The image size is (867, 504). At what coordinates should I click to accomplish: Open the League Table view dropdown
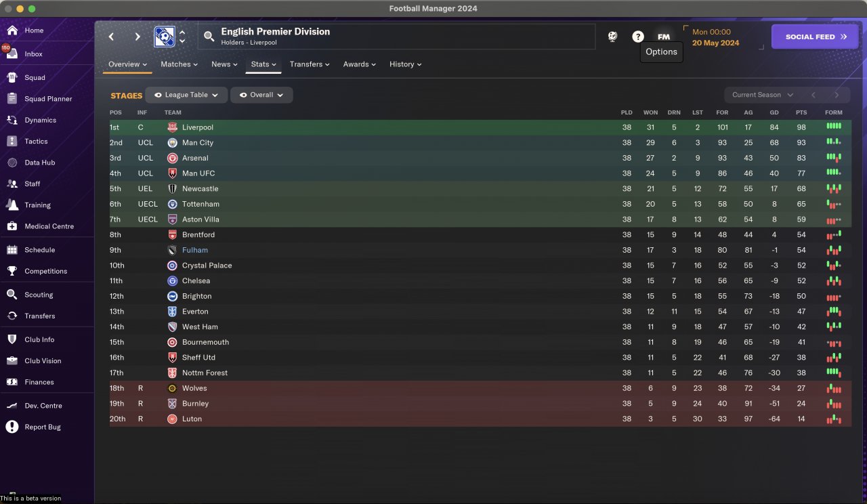(x=186, y=96)
